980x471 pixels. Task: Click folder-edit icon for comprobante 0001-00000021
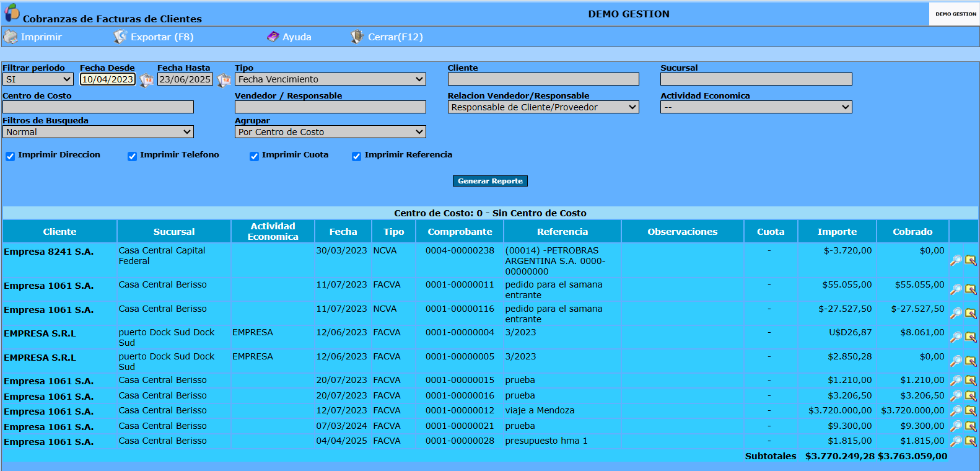971,426
